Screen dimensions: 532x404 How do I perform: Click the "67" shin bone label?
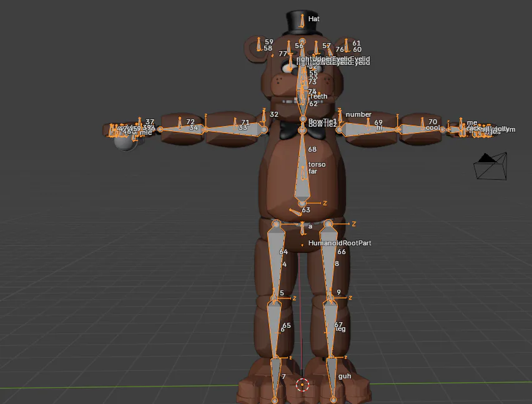click(338, 325)
